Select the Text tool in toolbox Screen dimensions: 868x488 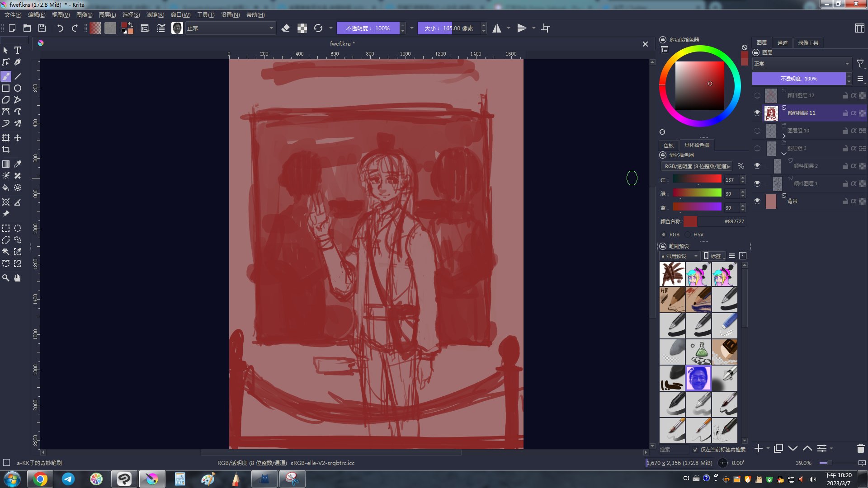18,50
